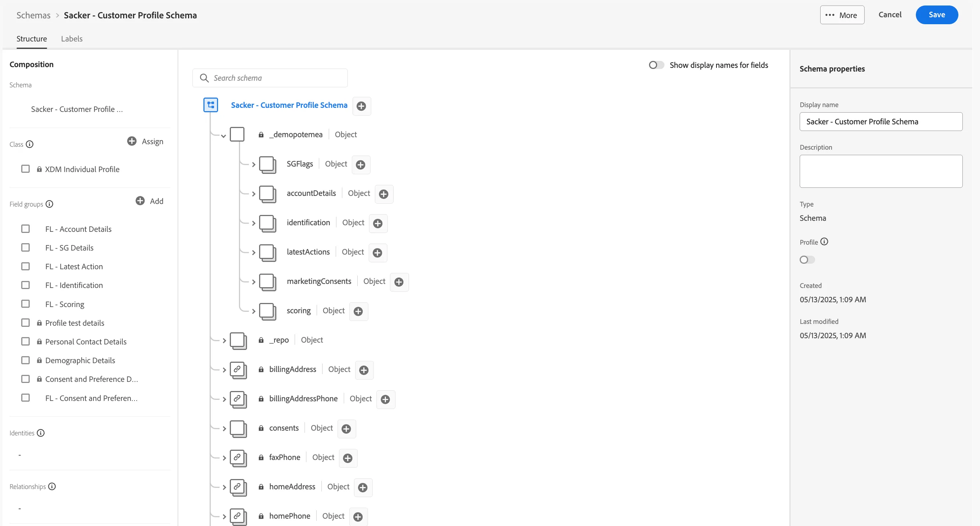Open the More menu

point(842,15)
